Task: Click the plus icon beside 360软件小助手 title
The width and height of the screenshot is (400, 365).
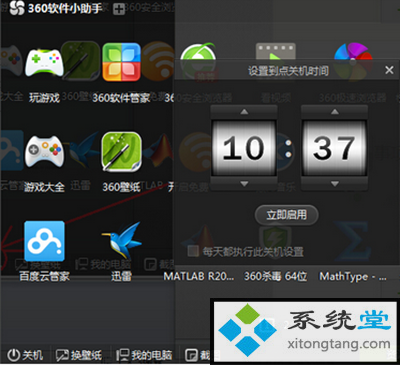Action: tap(119, 9)
